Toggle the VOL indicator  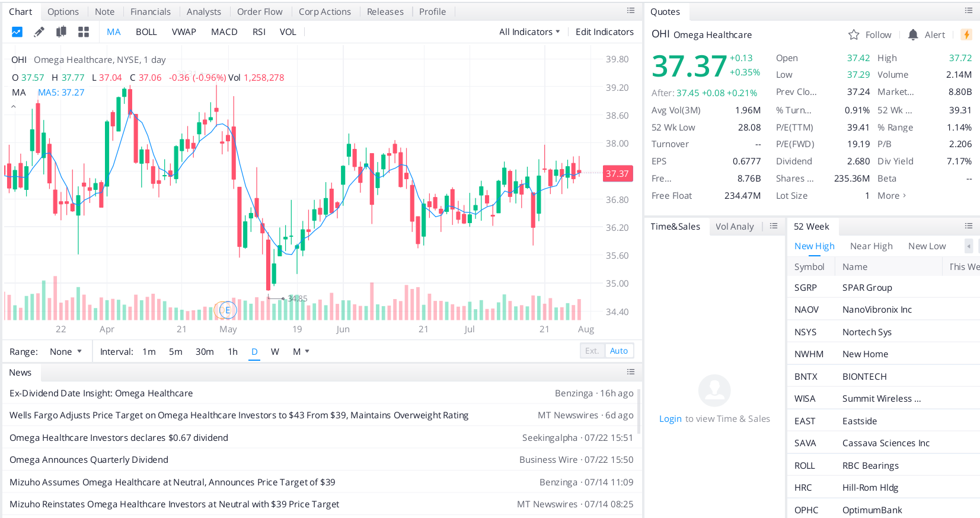[x=288, y=32]
